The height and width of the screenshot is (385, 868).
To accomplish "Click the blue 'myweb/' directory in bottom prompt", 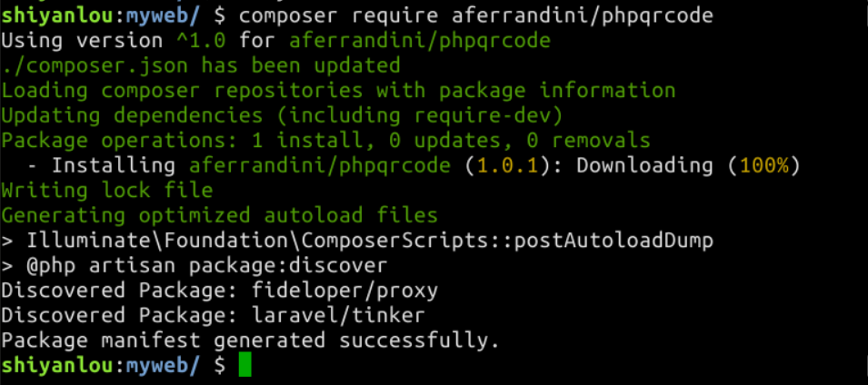I will 163,365.
